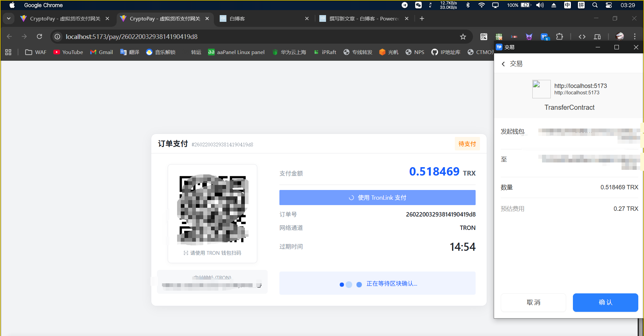Open macOS Control Center toggle icon
The image size is (644, 336).
tap(608, 5)
